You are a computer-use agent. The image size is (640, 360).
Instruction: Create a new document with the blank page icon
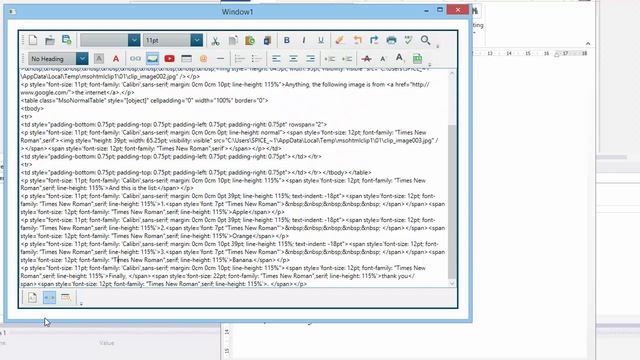[33, 40]
